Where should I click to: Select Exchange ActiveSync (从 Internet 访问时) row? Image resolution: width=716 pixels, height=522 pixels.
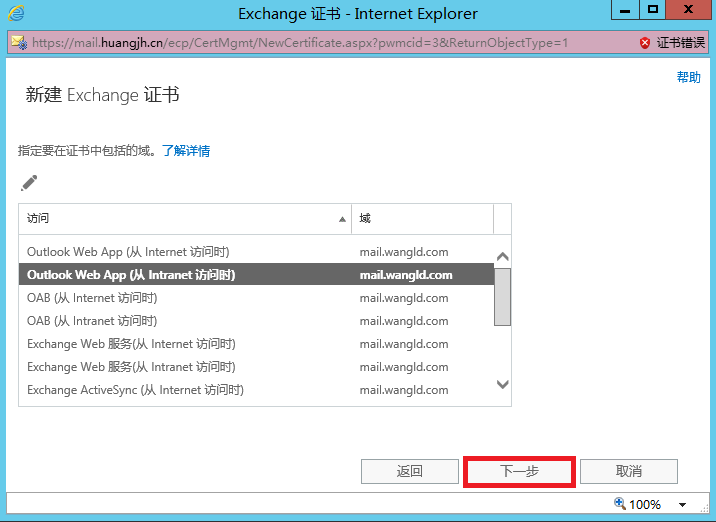click(256, 390)
